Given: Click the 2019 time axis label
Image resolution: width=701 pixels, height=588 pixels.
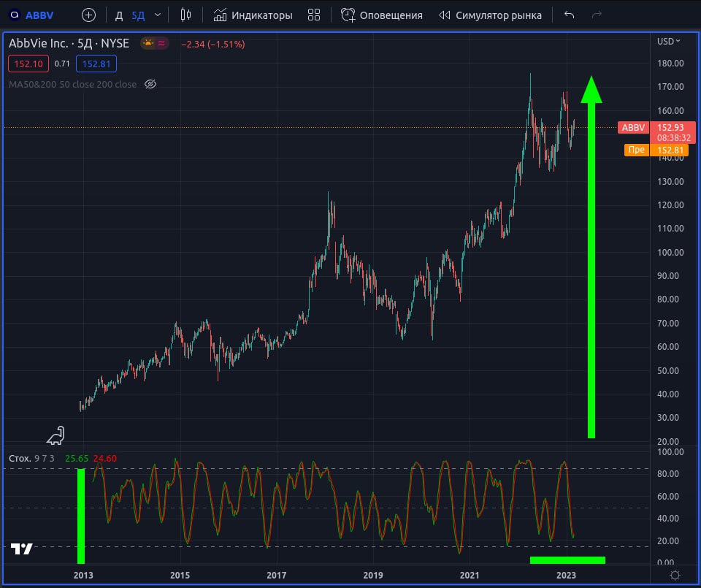Looking at the screenshot, I should click(373, 575).
